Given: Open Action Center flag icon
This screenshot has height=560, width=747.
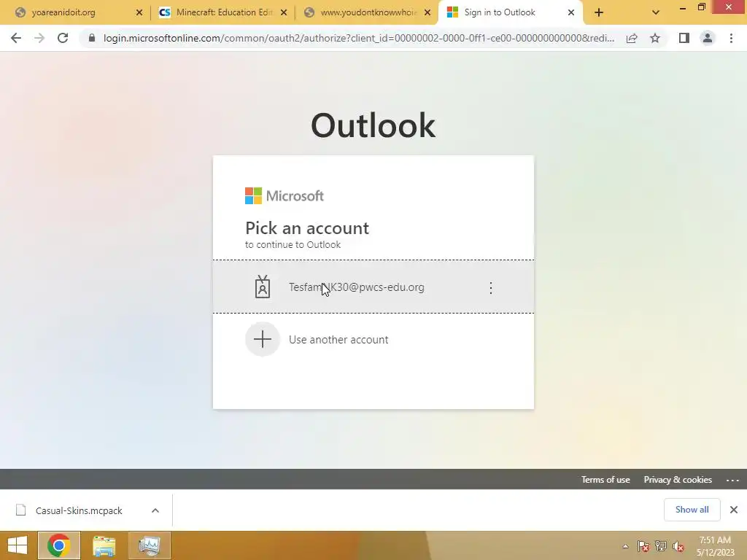Looking at the screenshot, I should point(643,546).
